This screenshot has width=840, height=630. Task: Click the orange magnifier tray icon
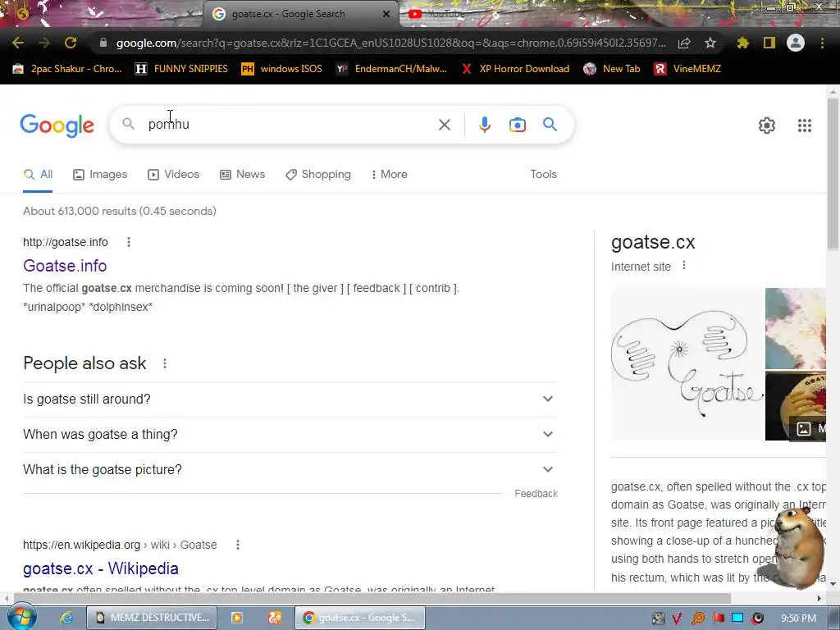pyautogui.click(x=697, y=619)
